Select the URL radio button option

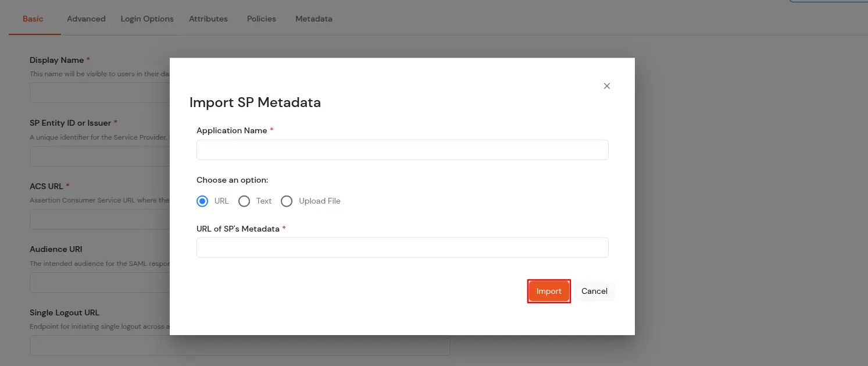pos(202,201)
